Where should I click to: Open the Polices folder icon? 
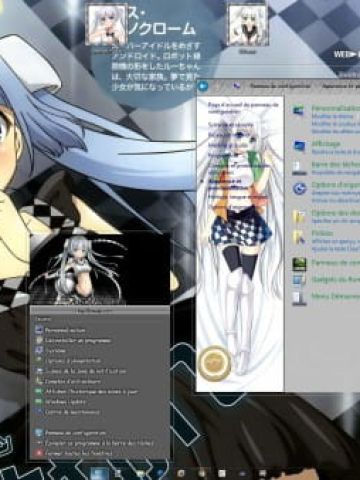pyautogui.click(x=299, y=237)
